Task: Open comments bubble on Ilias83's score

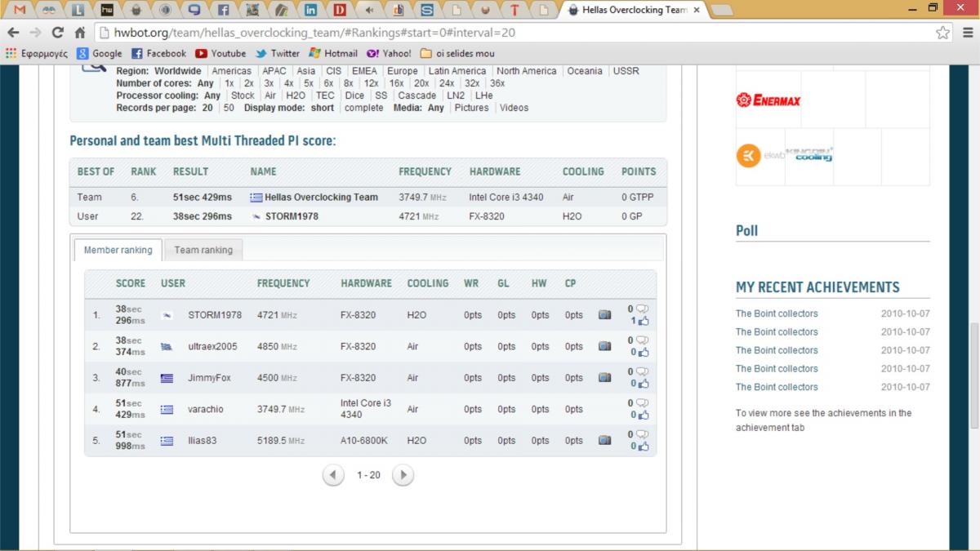Action: tap(642, 434)
